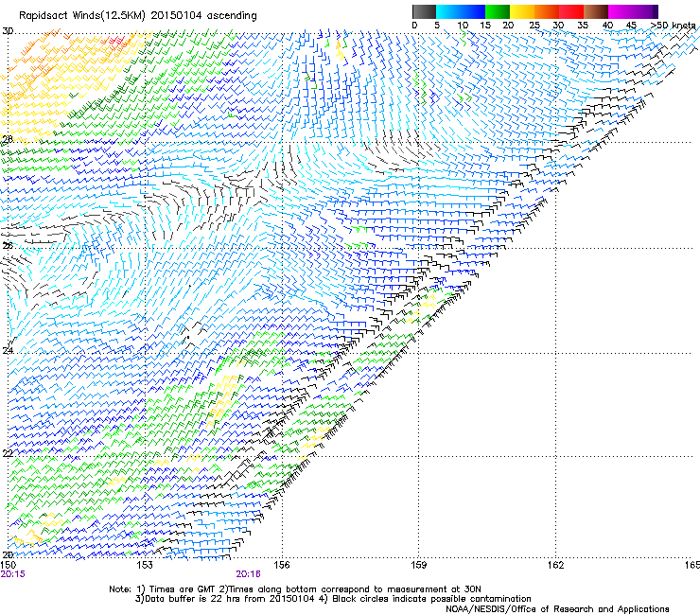Screen dimensions: 700x615
Task: Click the blue 10-15 knots legend color segment
Action: point(473,11)
